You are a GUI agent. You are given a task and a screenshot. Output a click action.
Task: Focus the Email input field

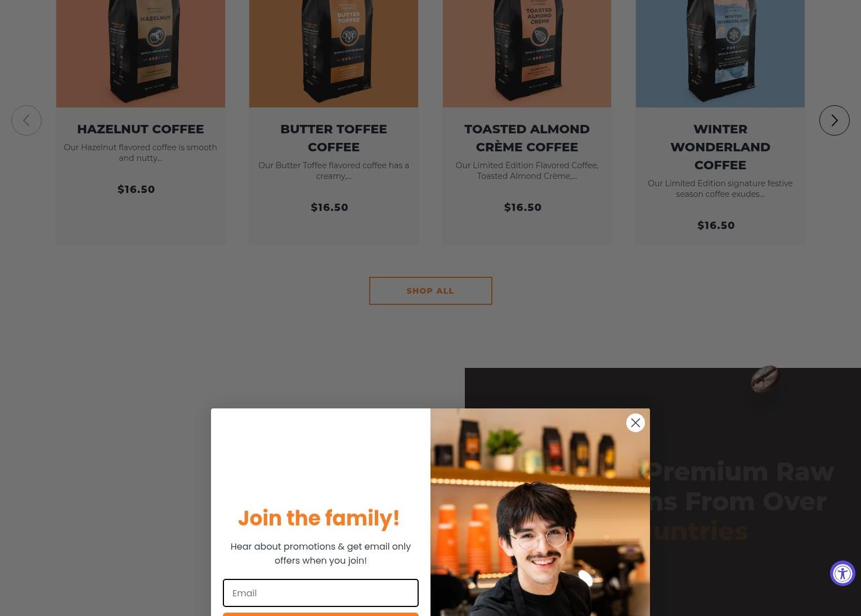pos(321,593)
